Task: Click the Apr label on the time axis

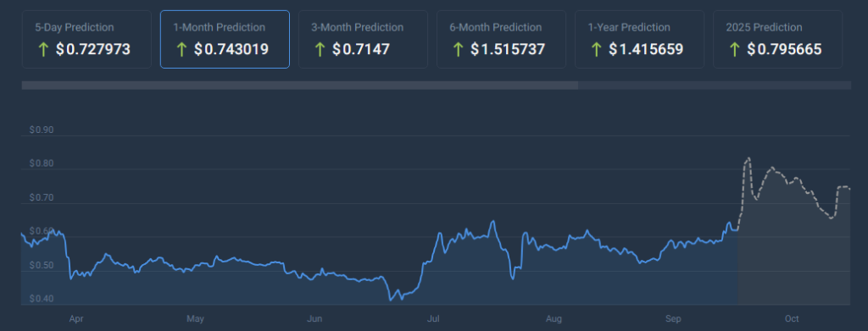Action: click(75, 319)
